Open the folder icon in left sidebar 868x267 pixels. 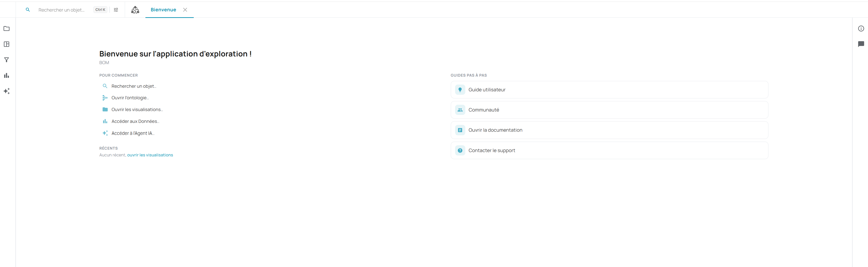click(6, 29)
